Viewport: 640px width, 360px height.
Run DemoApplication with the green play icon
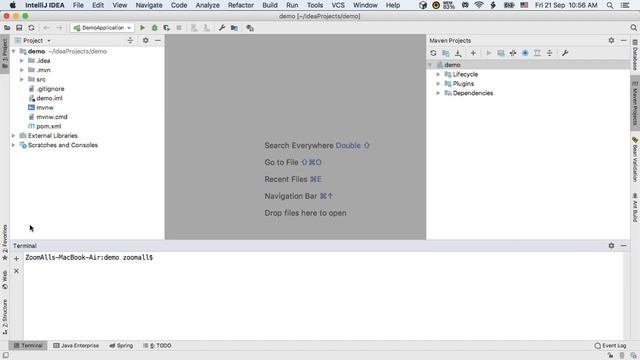coord(142,28)
